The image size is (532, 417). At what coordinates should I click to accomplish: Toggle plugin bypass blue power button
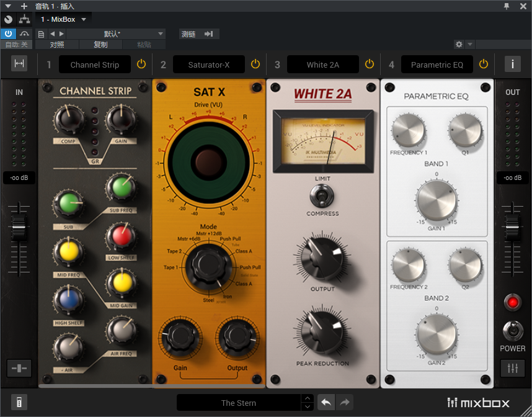click(8, 34)
